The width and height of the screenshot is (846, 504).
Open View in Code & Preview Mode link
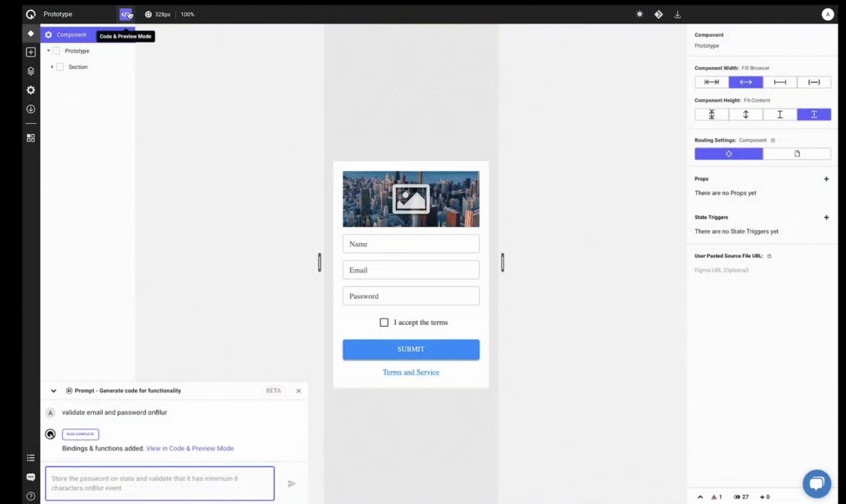[x=190, y=448]
